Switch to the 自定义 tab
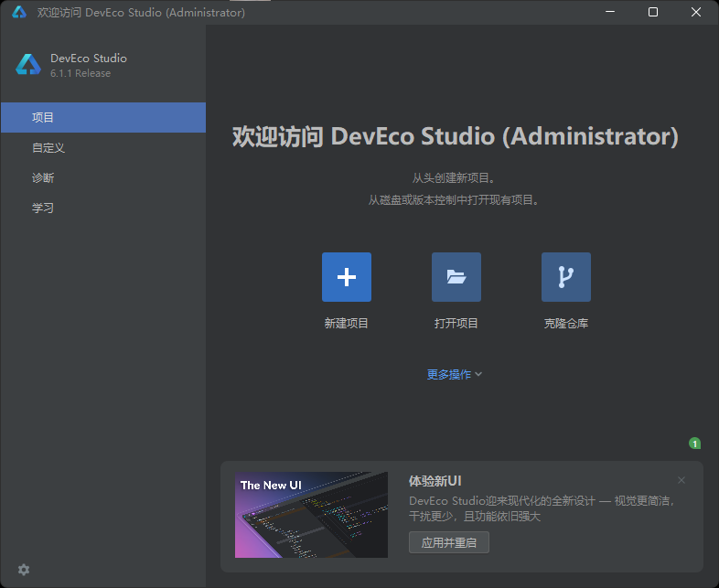719x588 pixels. coord(103,147)
